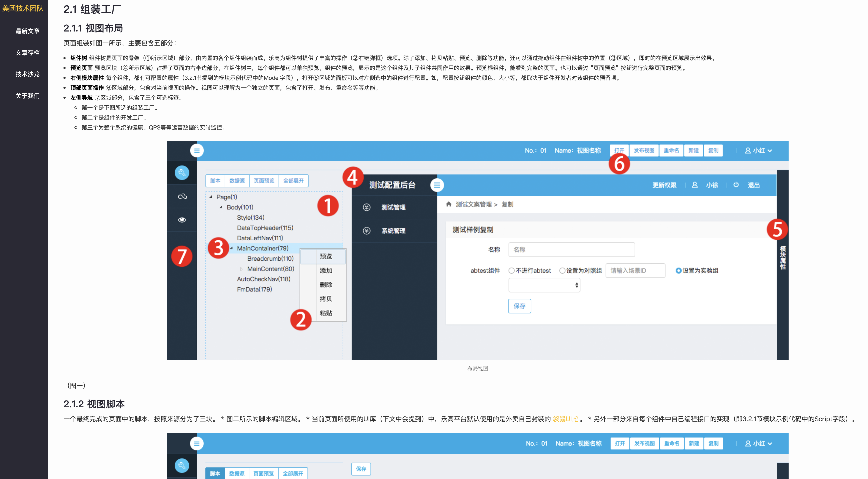The height and width of the screenshot is (479, 868).
Task: Expand the MainContent(80) tree node
Action: point(241,269)
